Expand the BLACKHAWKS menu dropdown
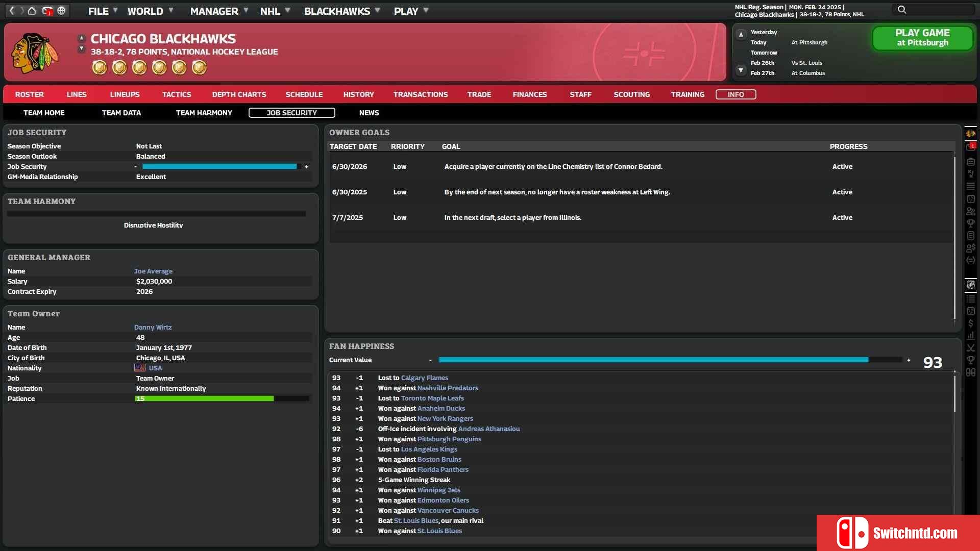 pyautogui.click(x=342, y=11)
